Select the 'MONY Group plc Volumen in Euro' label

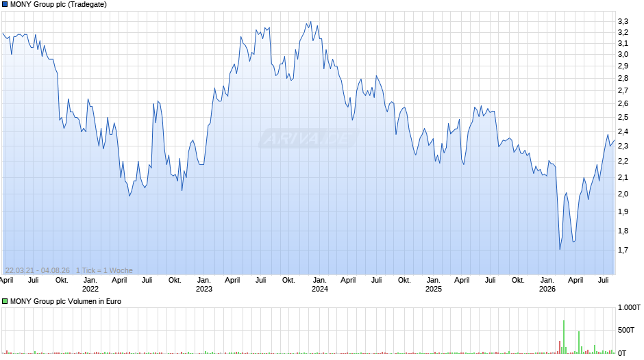pos(66,301)
